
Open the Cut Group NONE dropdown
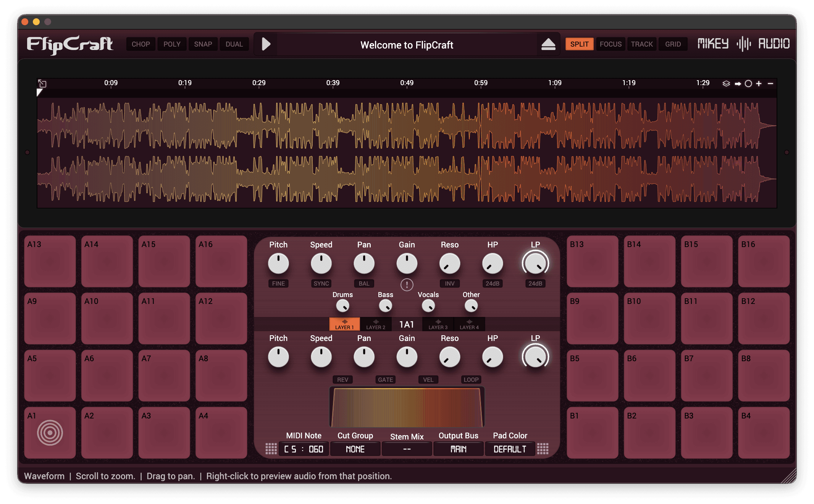[x=355, y=449]
